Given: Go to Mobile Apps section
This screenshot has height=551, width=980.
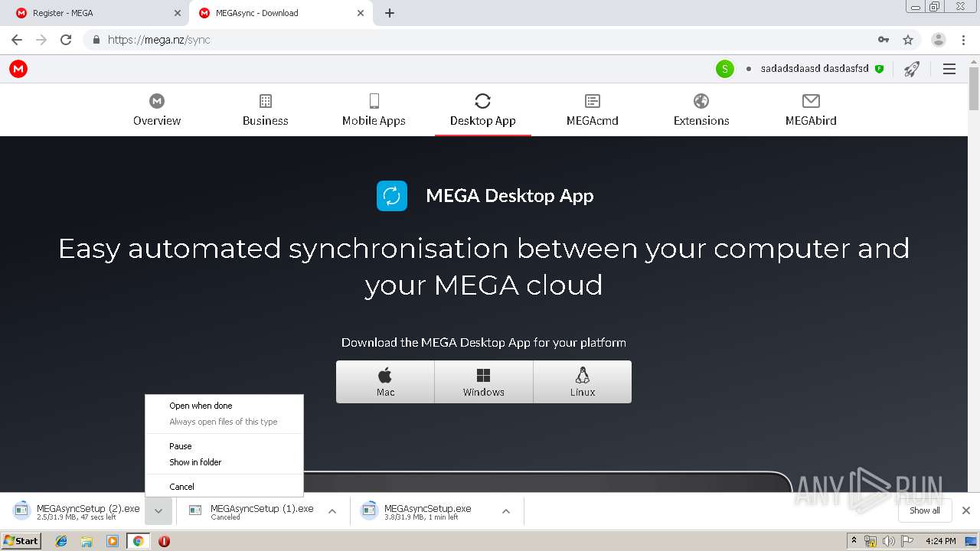Looking at the screenshot, I should click(374, 110).
